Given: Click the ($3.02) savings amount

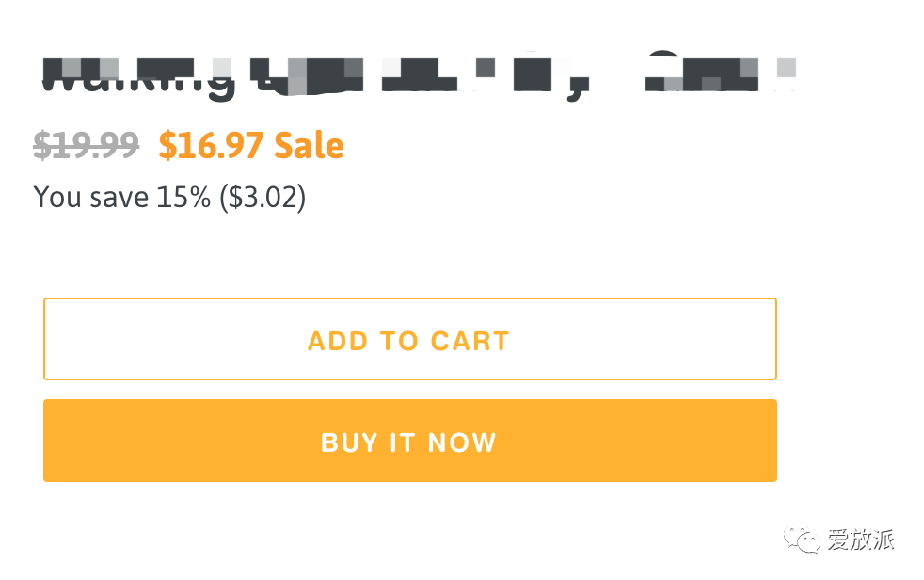Looking at the screenshot, I should point(262,197).
